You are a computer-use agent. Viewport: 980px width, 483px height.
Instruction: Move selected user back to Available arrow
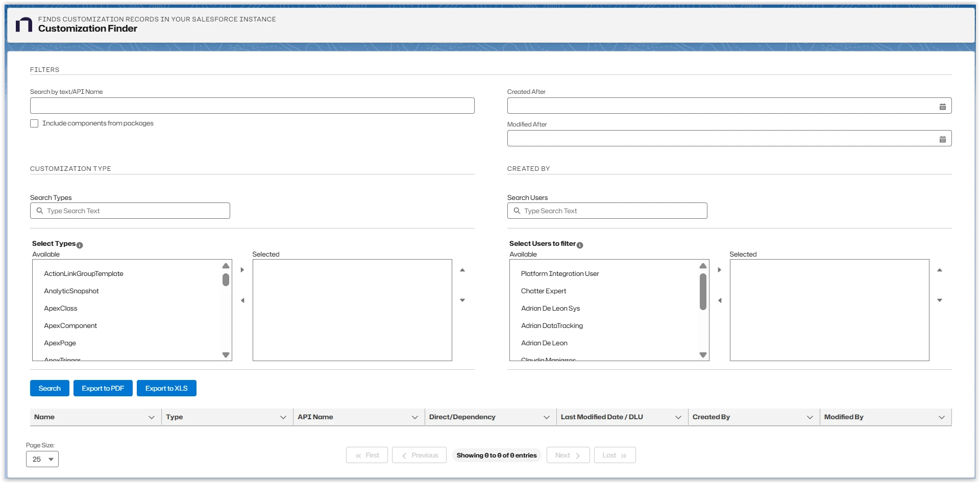[x=720, y=300]
